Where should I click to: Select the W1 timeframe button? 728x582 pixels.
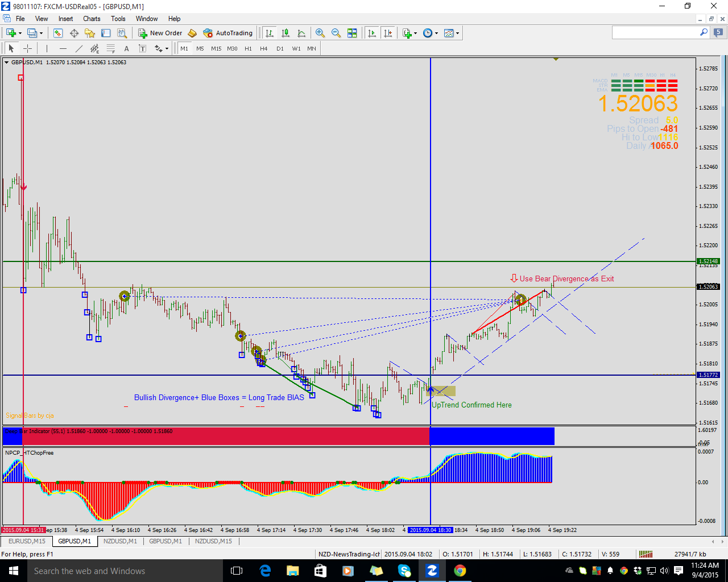click(x=296, y=48)
